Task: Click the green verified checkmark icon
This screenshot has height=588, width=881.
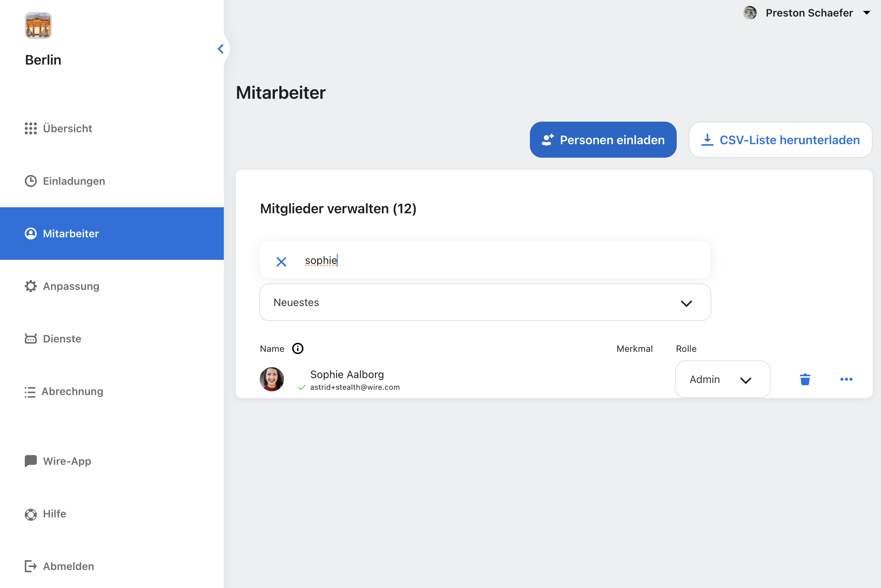Action: pos(302,387)
